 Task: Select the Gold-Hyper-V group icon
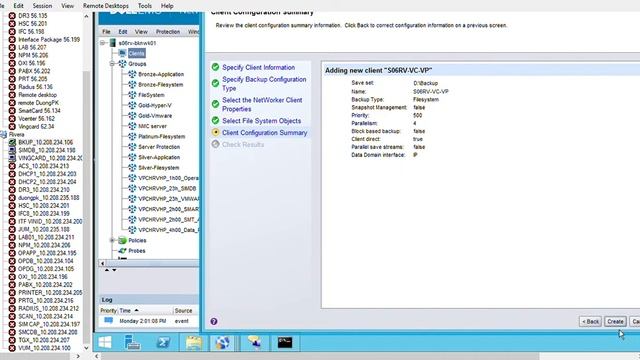(132, 105)
